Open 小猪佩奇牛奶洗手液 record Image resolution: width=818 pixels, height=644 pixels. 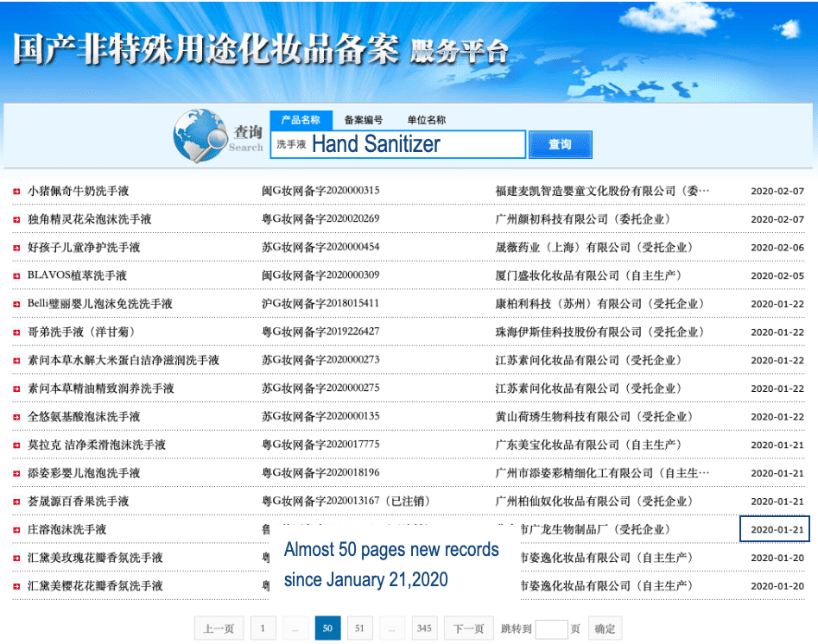click(79, 191)
